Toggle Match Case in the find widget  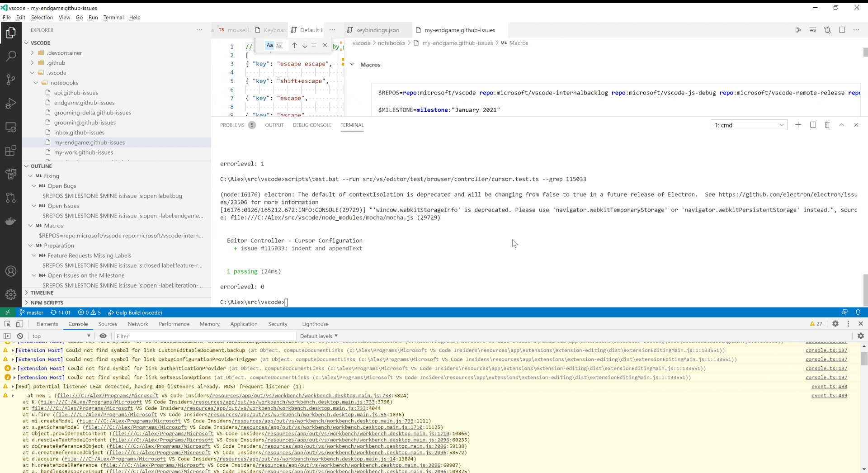[269, 45]
